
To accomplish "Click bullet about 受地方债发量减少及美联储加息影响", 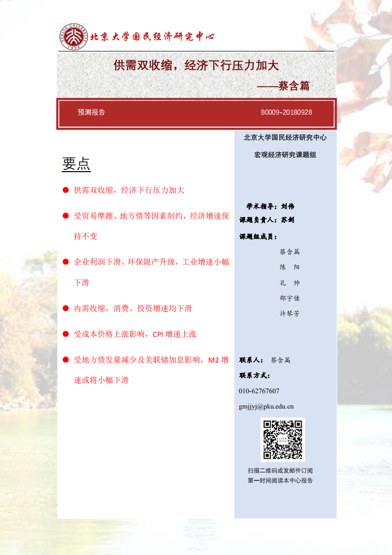I will pyautogui.click(x=151, y=370).
